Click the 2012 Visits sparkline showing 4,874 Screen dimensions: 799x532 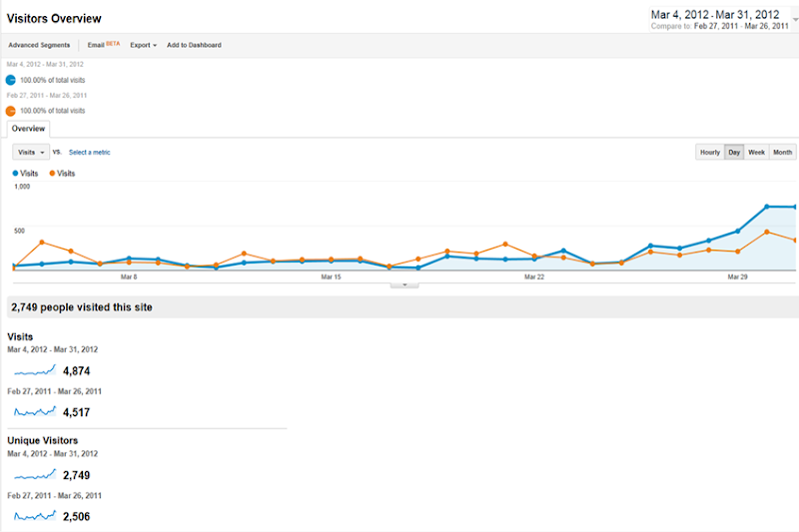pos(35,370)
